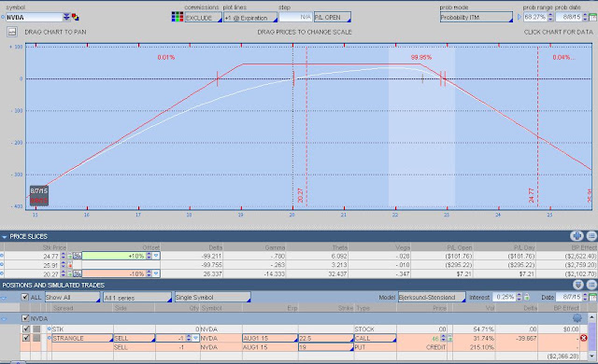Click the symbol linking color icon beside NVDA

[x=75, y=17]
